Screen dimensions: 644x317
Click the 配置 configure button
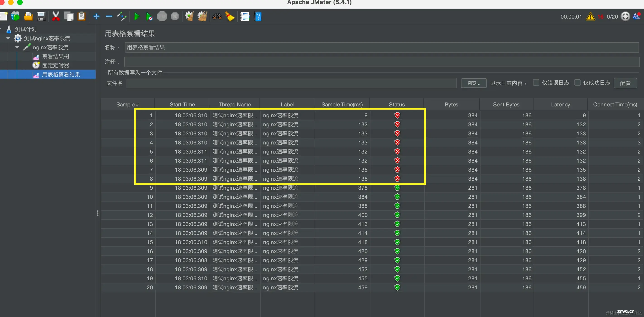tap(625, 83)
